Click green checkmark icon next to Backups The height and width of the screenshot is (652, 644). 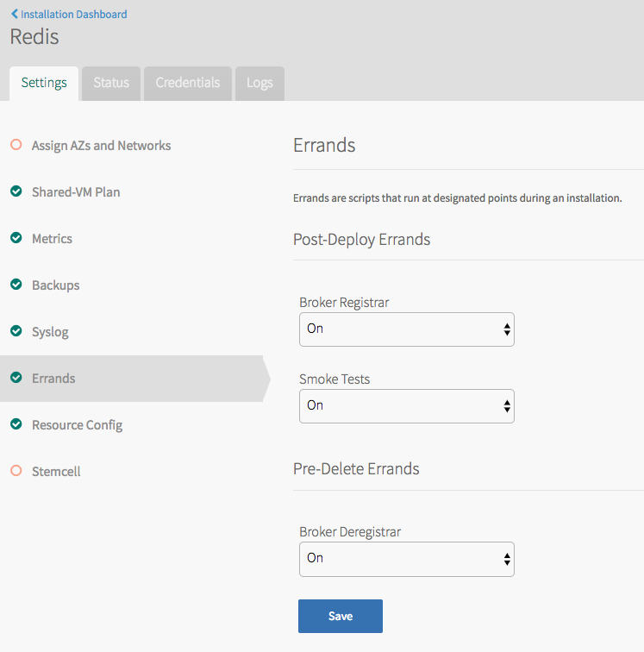(x=16, y=285)
